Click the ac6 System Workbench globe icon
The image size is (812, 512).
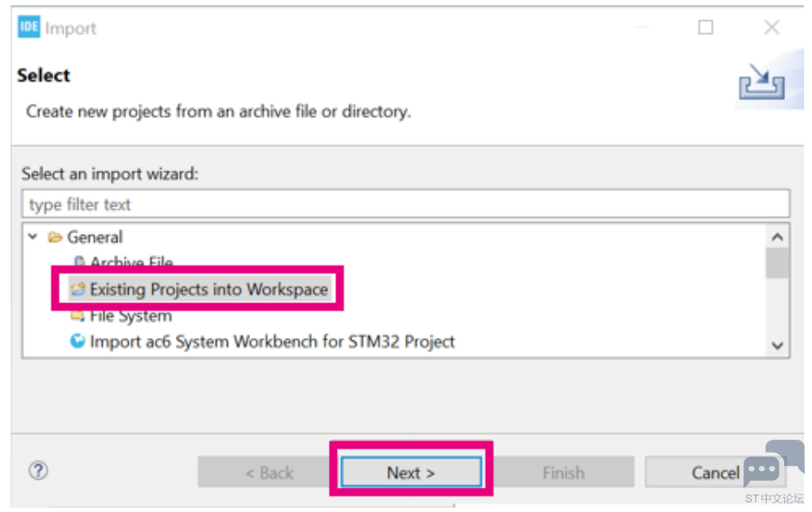tap(77, 341)
